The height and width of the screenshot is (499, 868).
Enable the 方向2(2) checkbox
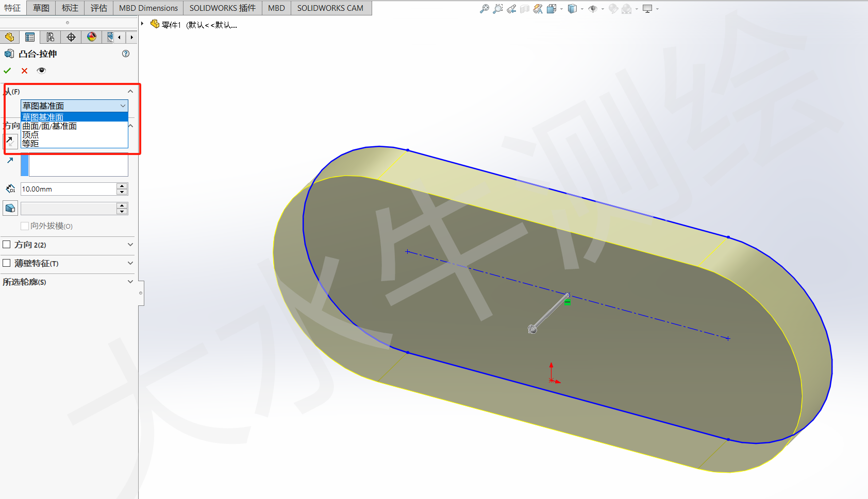point(6,244)
